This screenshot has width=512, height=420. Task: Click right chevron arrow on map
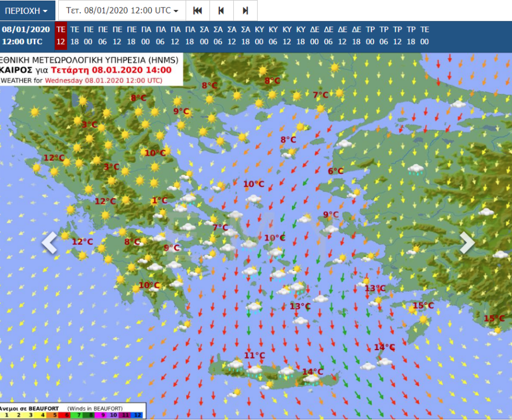(467, 243)
